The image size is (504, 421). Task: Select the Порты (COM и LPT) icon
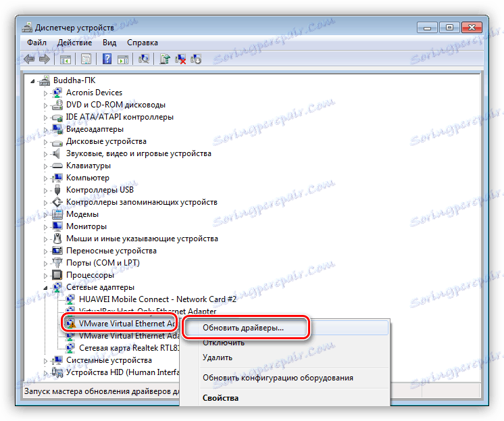(x=57, y=263)
